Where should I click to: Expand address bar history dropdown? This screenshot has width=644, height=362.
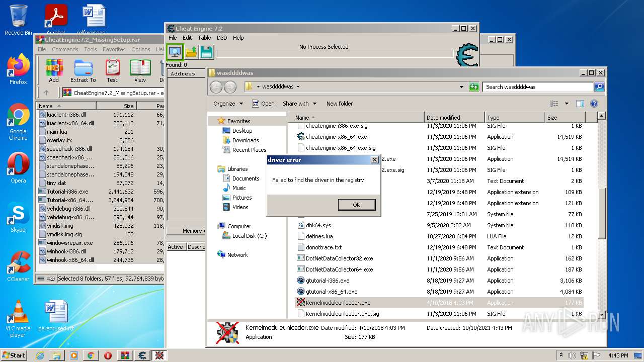[x=462, y=87]
